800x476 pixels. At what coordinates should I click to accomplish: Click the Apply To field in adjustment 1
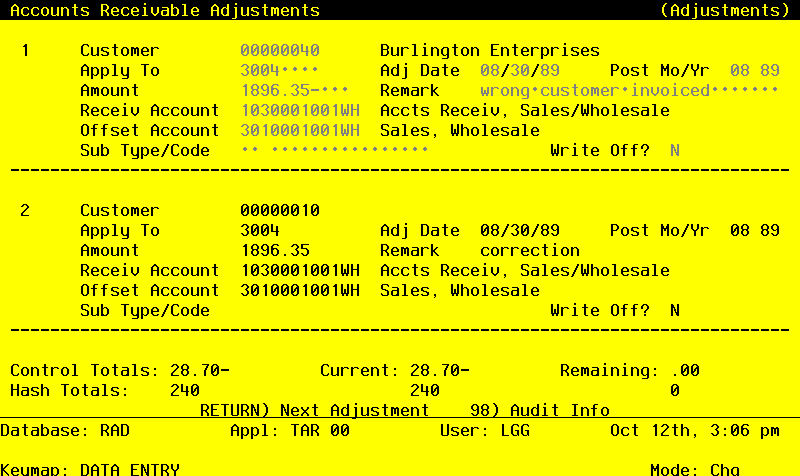(x=280, y=70)
